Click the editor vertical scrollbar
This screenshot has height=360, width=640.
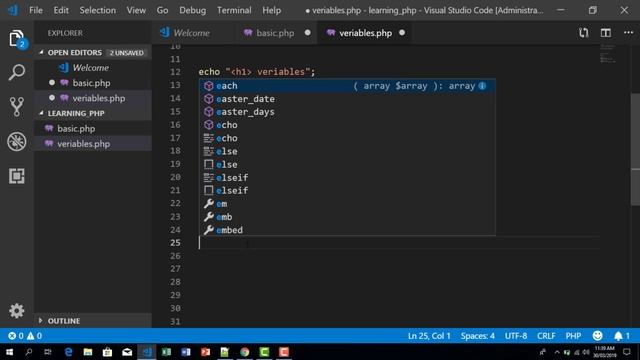636,149
